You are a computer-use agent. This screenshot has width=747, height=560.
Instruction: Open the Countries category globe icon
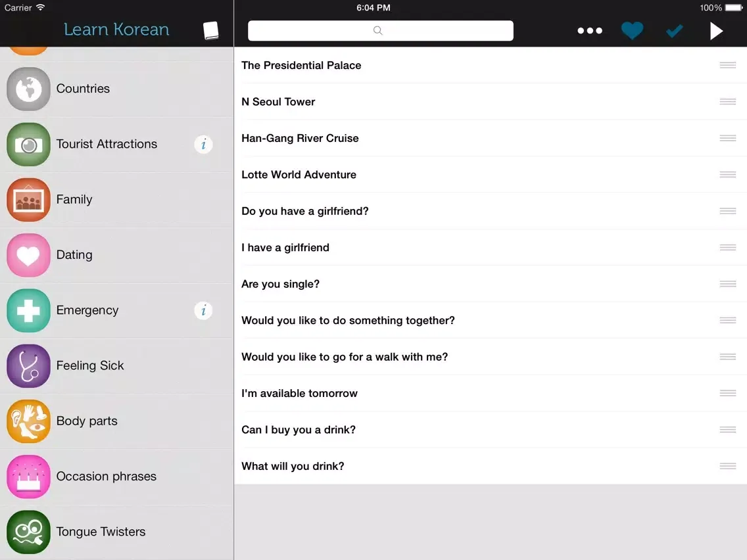tap(28, 89)
